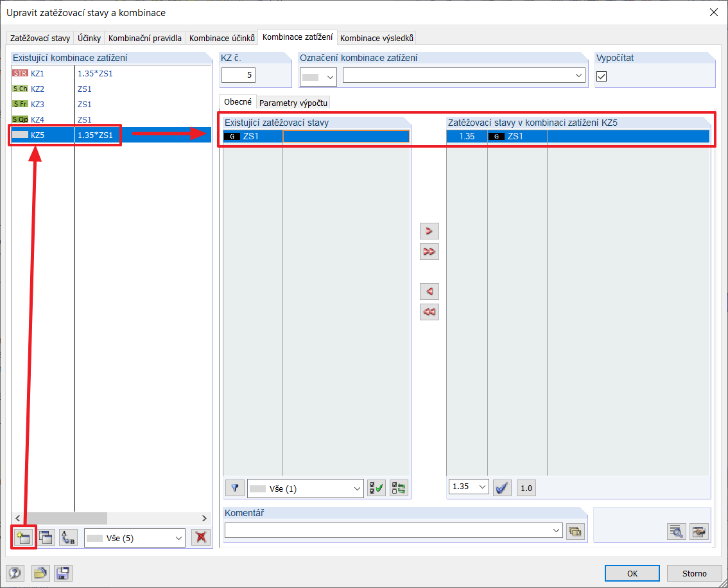Click the copy load combination icon
This screenshot has height=588, width=728.
(x=46, y=537)
